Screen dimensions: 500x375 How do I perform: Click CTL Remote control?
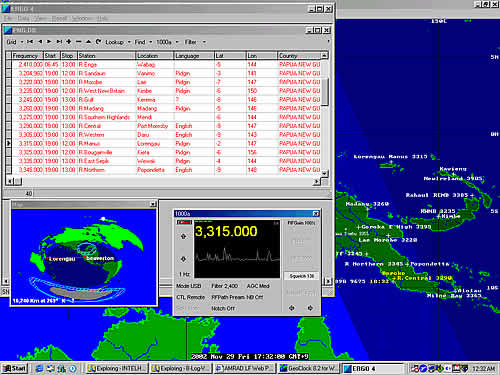point(190,297)
